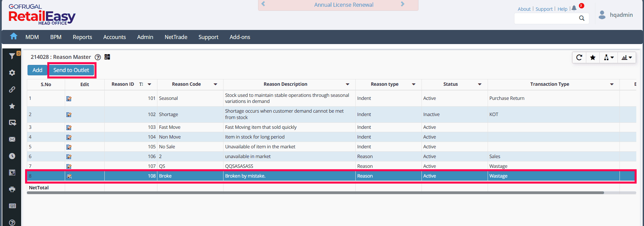This screenshot has width=644, height=226.
Task: Click the refresh icon in report toolbar
Action: coord(579,58)
